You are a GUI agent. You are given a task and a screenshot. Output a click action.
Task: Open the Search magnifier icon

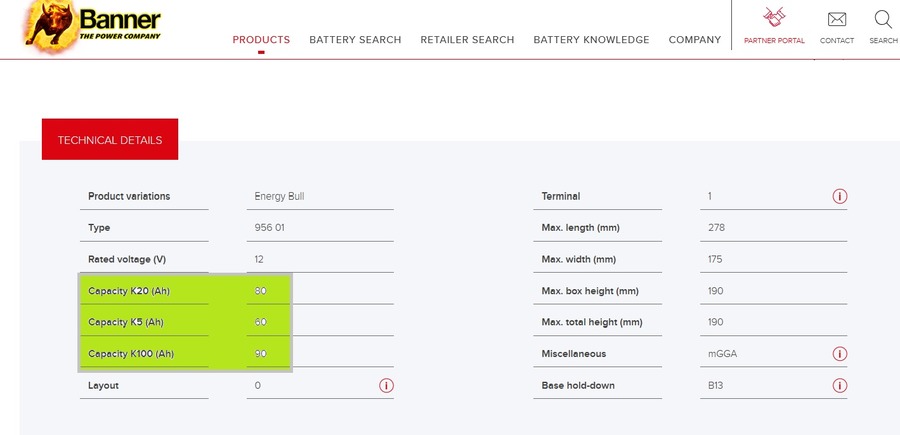coord(883,20)
